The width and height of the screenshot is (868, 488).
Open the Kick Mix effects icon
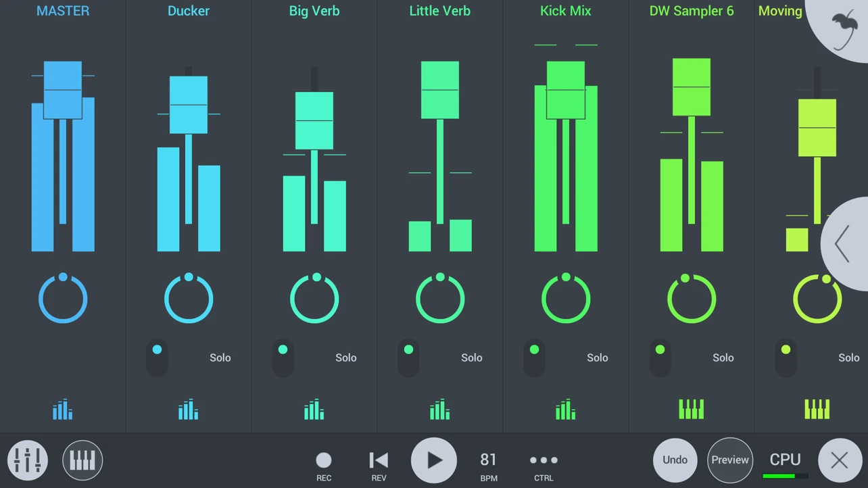click(x=566, y=410)
